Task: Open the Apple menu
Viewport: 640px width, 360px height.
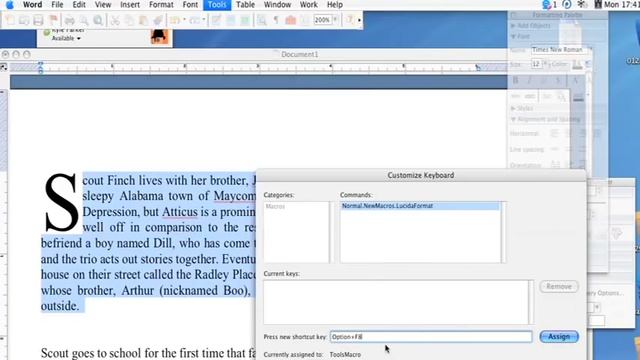Action: [x=9, y=5]
